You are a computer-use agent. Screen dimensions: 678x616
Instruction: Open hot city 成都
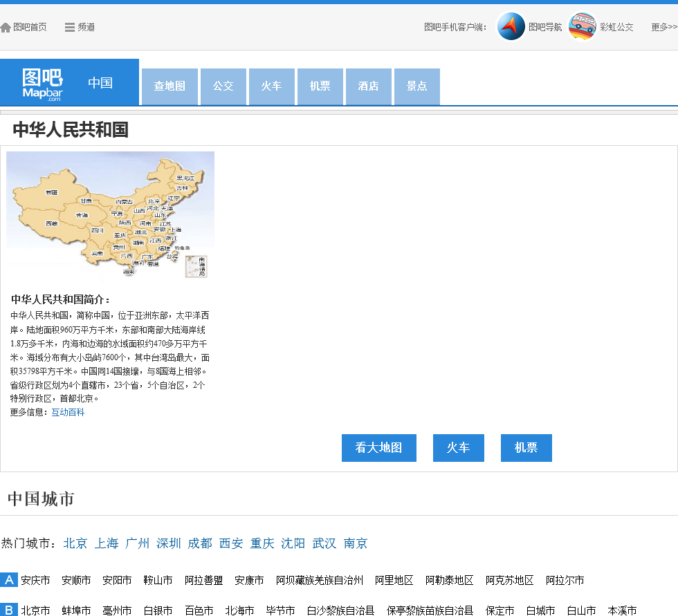(200, 543)
